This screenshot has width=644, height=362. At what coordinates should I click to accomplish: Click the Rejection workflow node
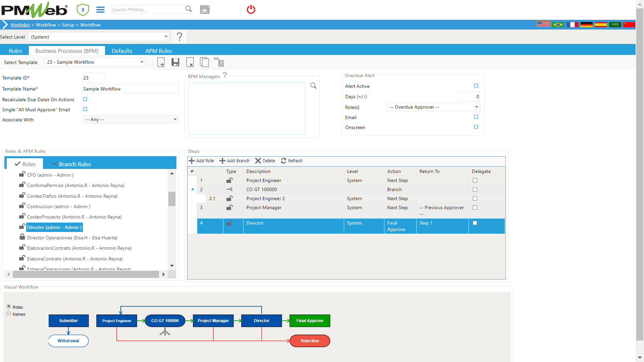tap(310, 341)
